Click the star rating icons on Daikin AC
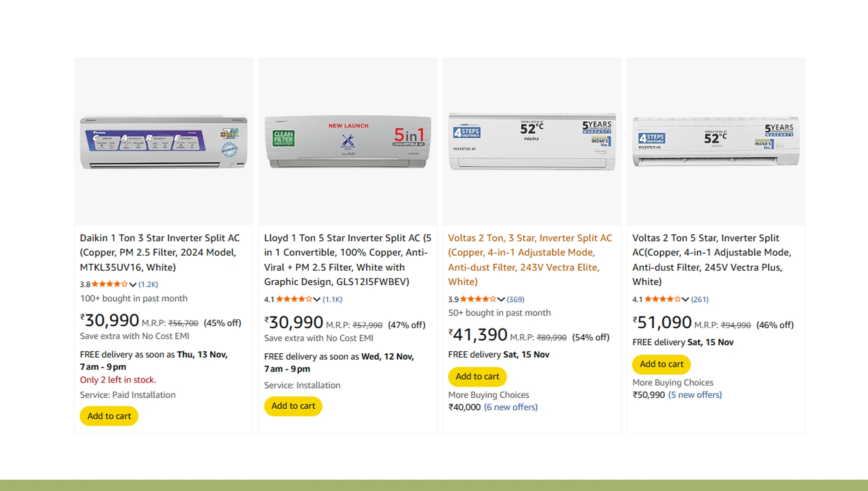This screenshot has height=491, width=868. coord(110,284)
